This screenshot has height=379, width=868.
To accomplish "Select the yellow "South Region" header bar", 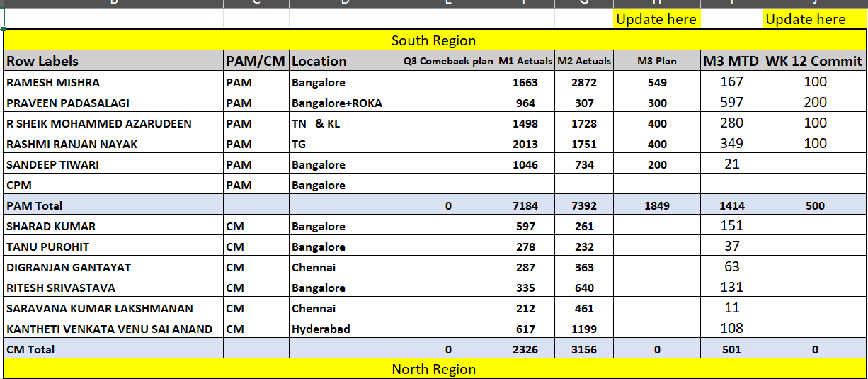I will 433,40.
